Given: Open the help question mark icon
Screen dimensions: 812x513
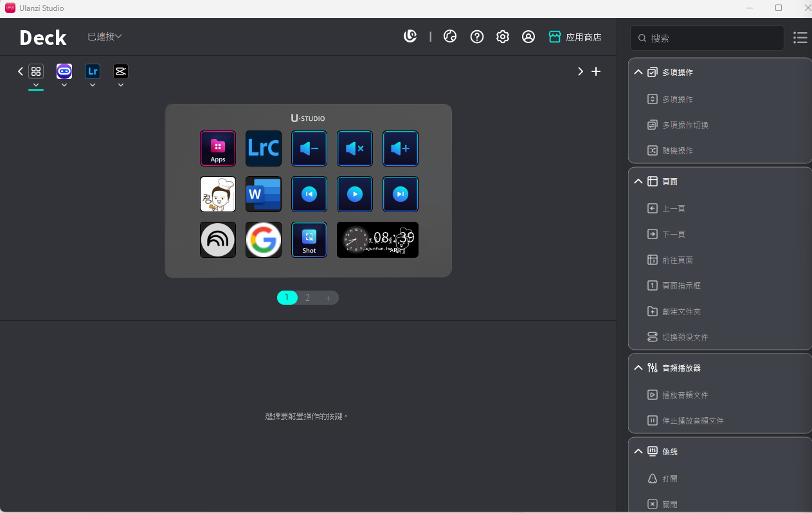Looking at the screenshot, I should pyautogui.click(x=477, y=37).
